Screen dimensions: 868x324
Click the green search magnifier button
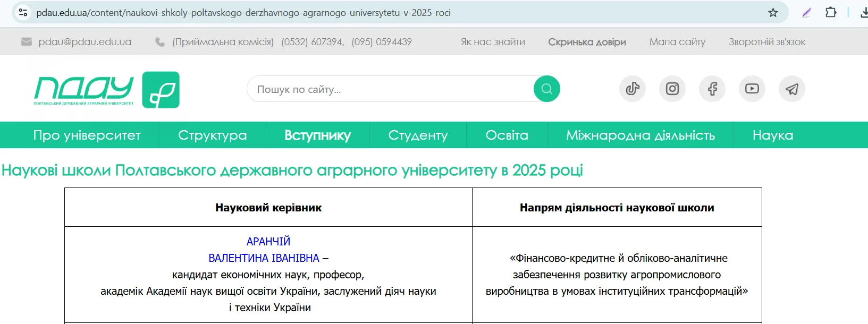tap(546, 89)
